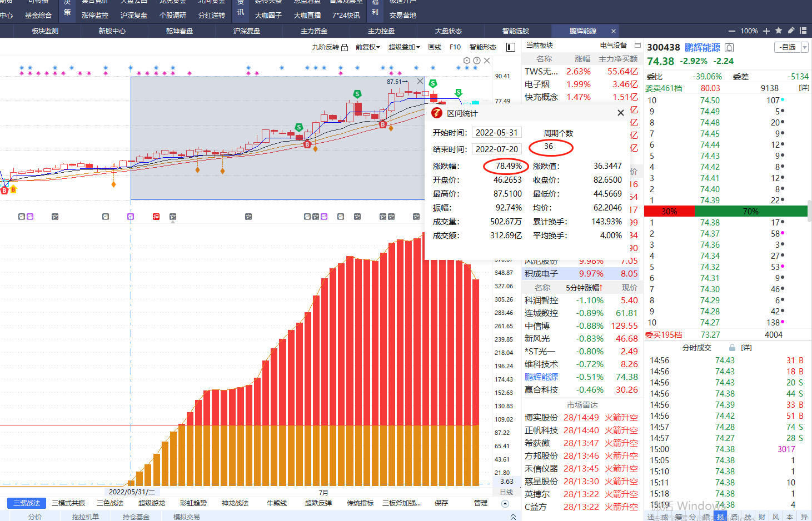Viewport: 812px width, 521px height.
Task: Open the 前复权 dropdown
Action: point(368,47)
